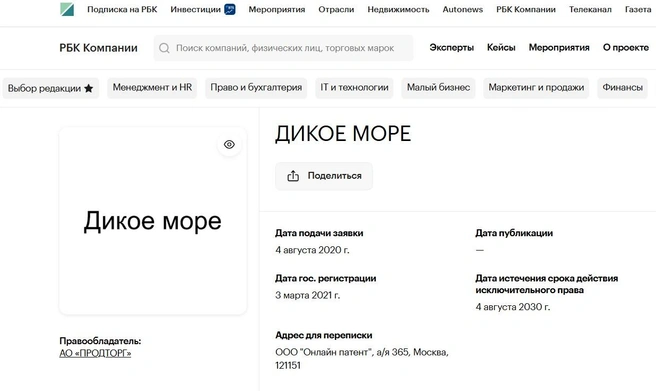Click the date 3 марта 2021 г.

tap(308, 295)
